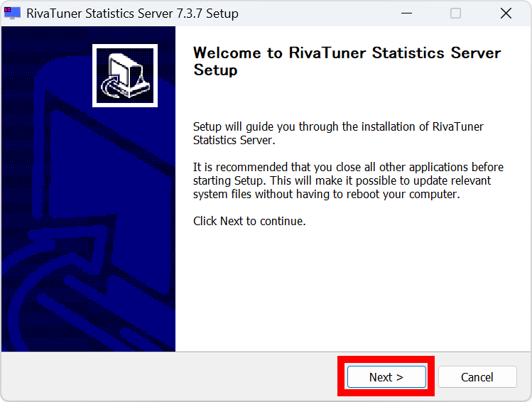
Task: Click the blank white area below the text
Action: (x=348, y=291)
